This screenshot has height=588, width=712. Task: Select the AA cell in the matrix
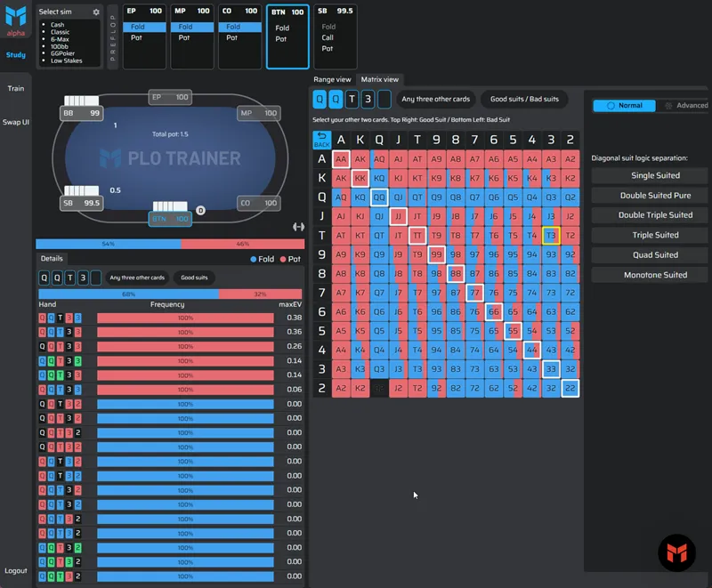pos(341,159)
